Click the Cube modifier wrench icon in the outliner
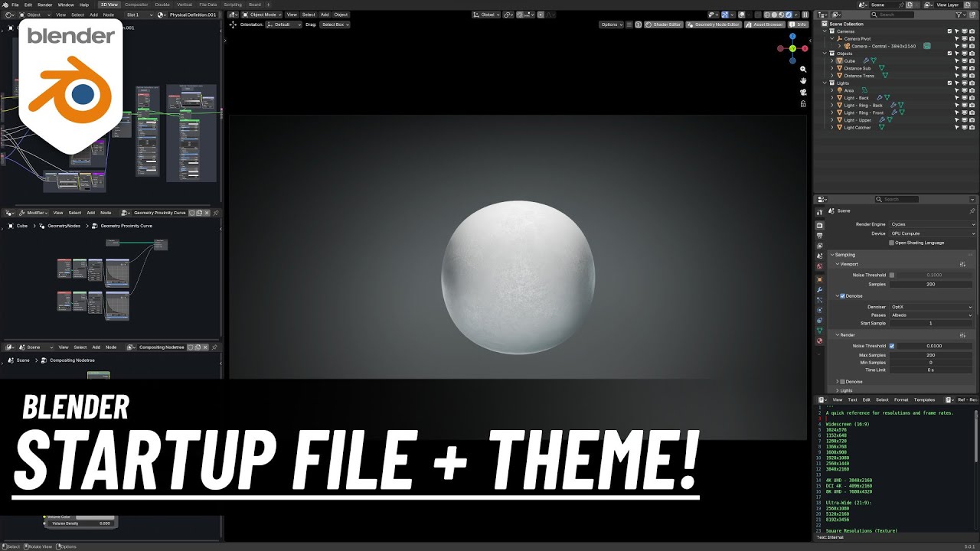Viewport: 980px width, 551px height. [866, 60]
